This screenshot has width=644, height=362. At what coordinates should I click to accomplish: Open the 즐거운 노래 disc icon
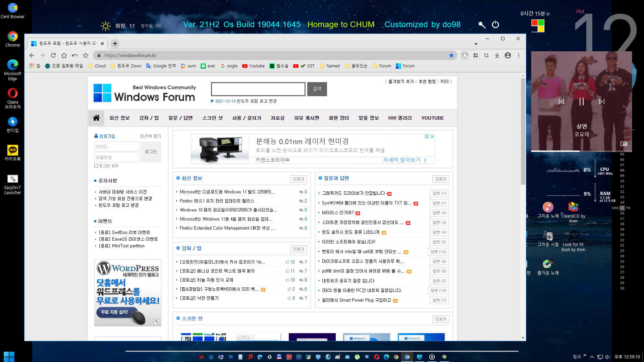tap(548, 267)
